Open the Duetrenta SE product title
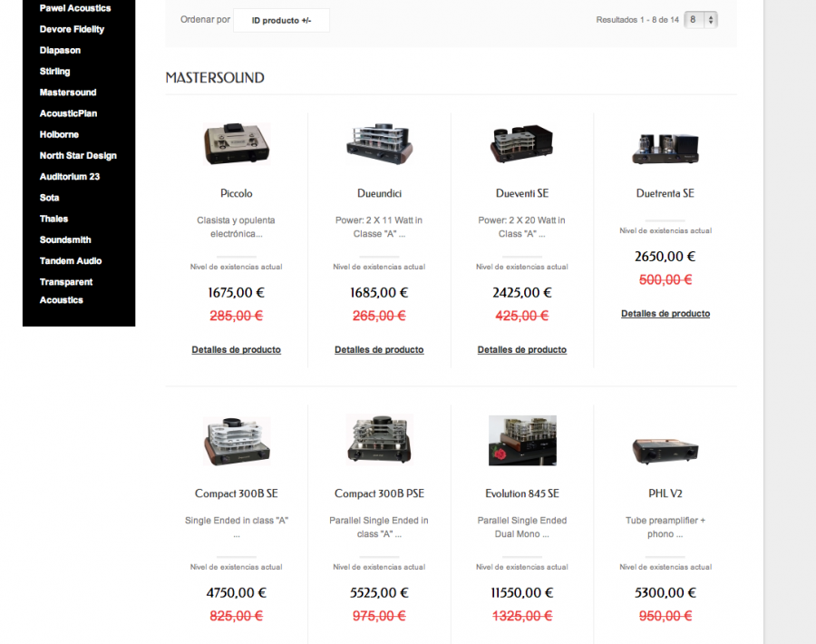816x644 pixels. 665,194
